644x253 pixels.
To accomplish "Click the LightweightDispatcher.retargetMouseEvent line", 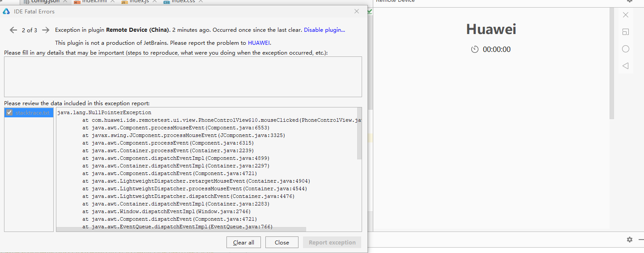I will [x=196, y=181].
